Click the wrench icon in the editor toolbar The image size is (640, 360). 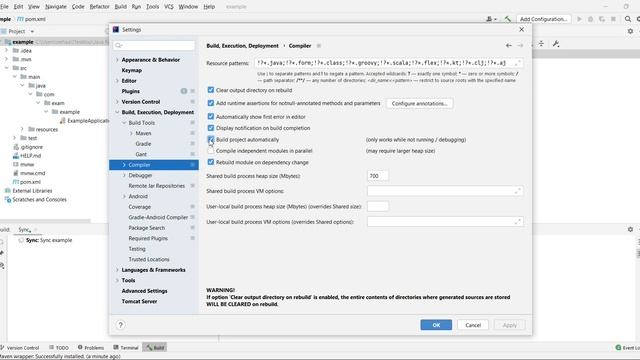click(x=556, y=44)
